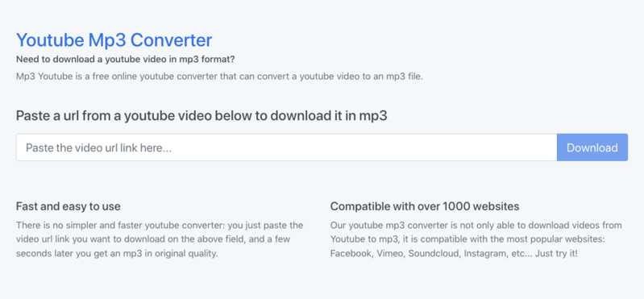The image size is (644, 299).
Task: Click the 'Mp3 Youtube is a free online' description
Action: (220, 77)
